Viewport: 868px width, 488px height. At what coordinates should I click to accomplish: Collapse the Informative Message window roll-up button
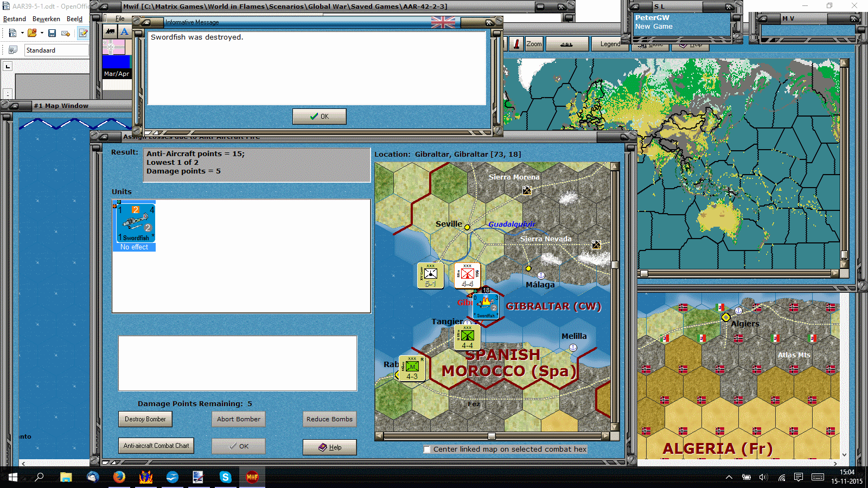[146, 22]
